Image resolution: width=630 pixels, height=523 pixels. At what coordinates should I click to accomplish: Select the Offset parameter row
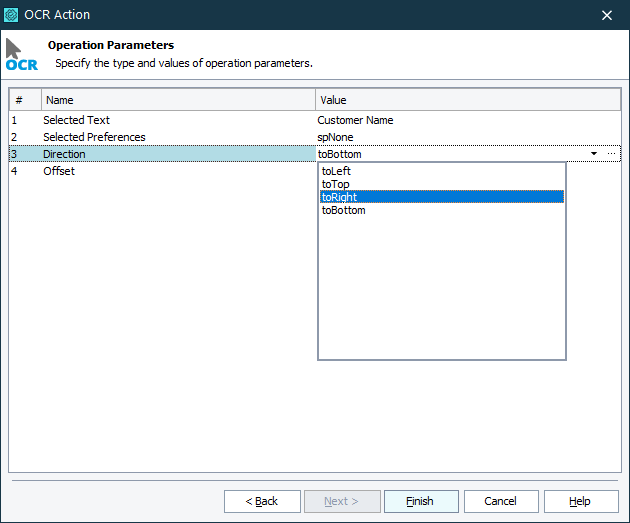[x=59, y=171]
